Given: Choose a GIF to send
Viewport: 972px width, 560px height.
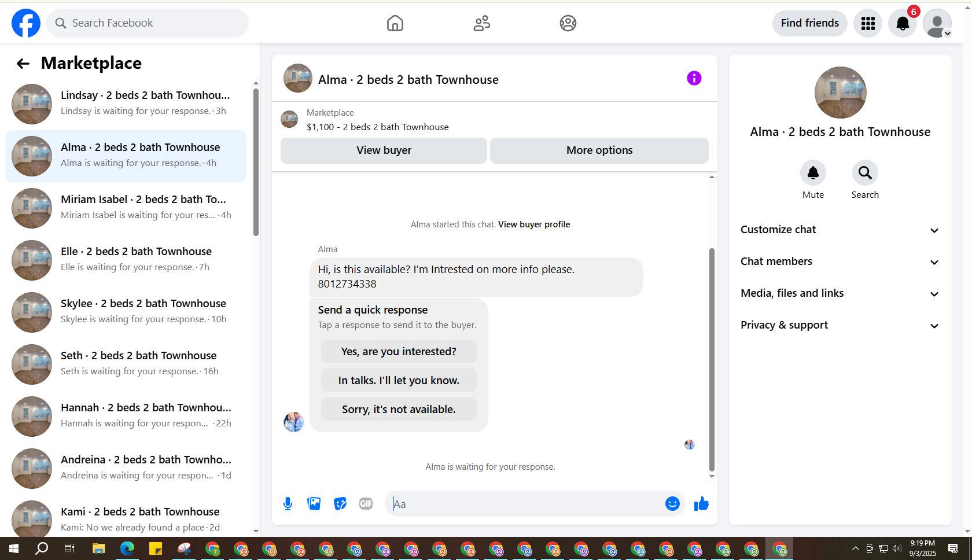Looking at the screenshot, I should tap(366, 504).
